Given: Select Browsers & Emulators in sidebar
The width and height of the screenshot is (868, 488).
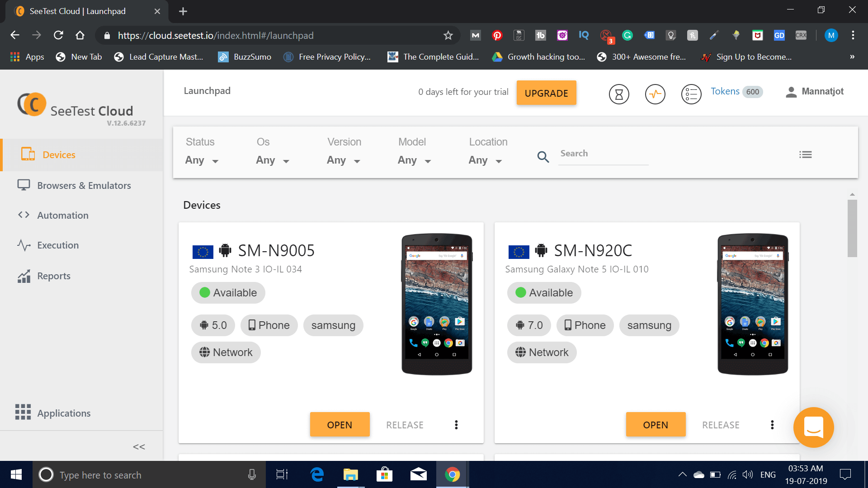Looking at the screenshot, I should click(x=84, y=185).
